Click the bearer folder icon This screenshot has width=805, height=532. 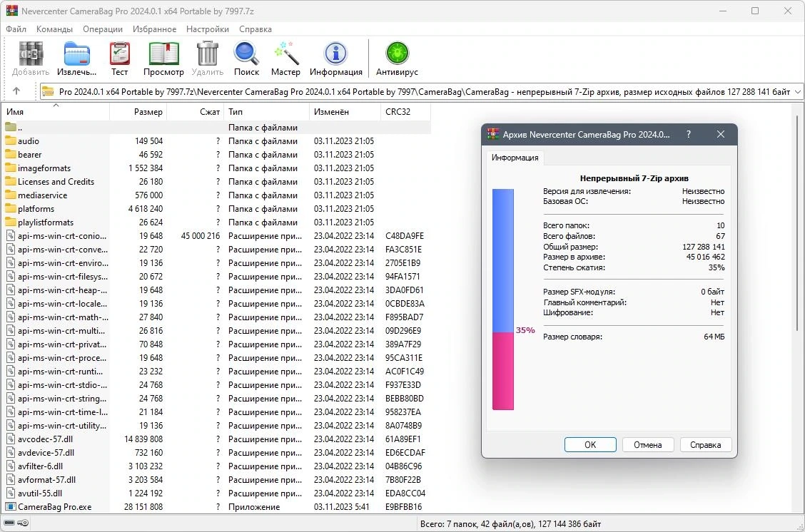11,155
